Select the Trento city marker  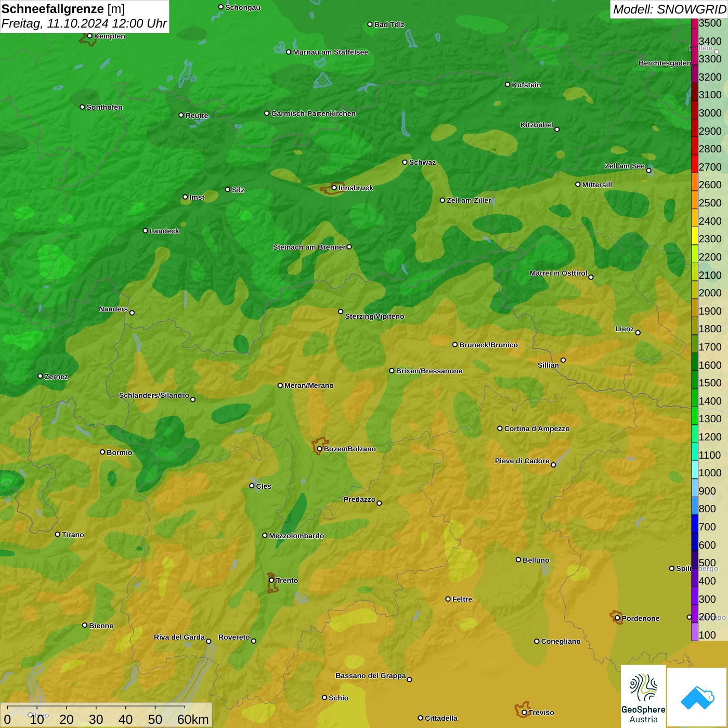pyautogui.click(x=271, y=580)
